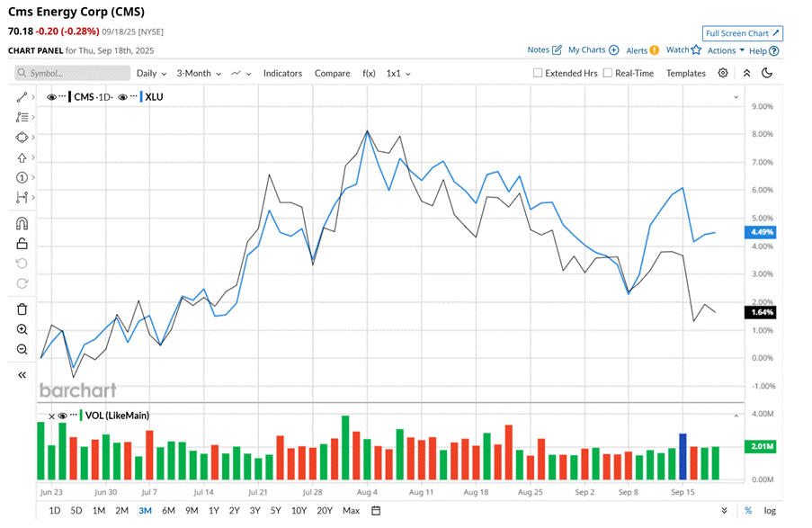This screenshot has width=812, height=528.
Task: Zoom out on the chart
Action: [x=22, y=349]
